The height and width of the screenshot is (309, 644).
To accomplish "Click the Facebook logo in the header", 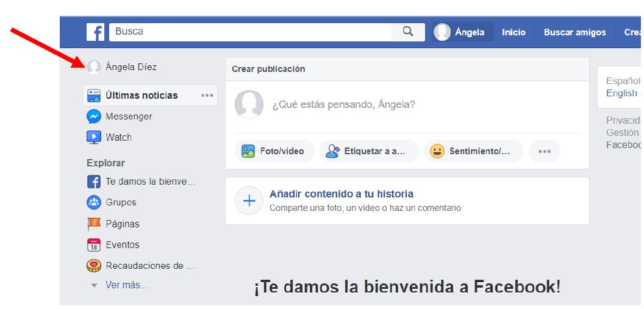I will [x=95, y=32].
